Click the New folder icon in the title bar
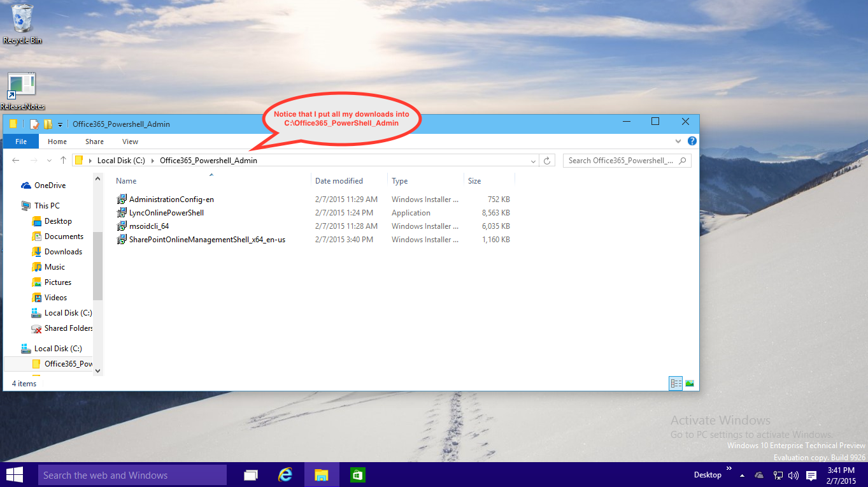Screen dimensions: 868x487 48,124
